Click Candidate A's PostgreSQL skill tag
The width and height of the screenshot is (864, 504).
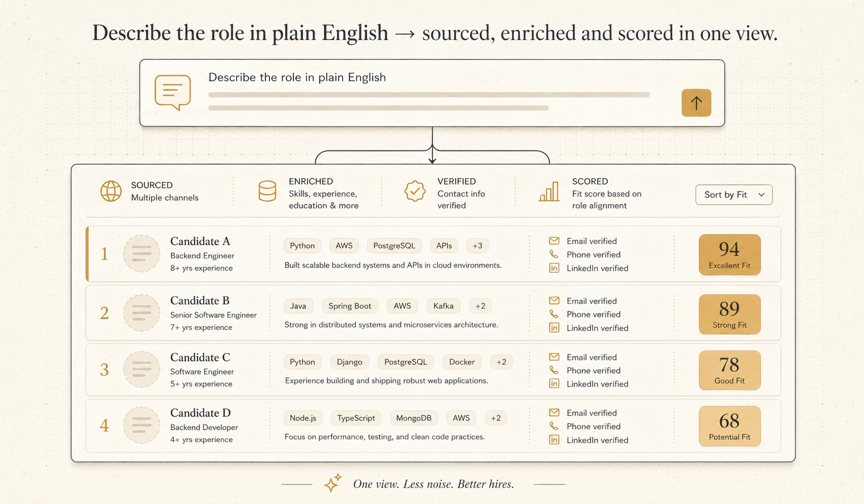pos(394,246)
